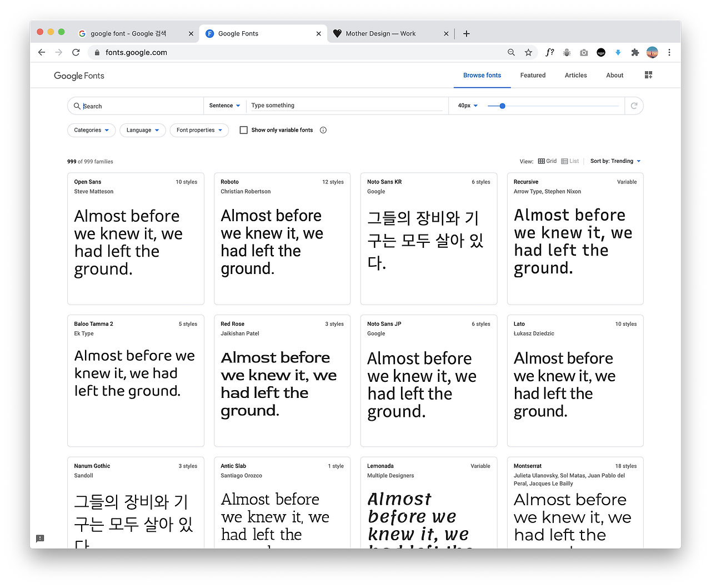
Task: Open the Chrome profile avatar
Action: [x=652, y=52]
